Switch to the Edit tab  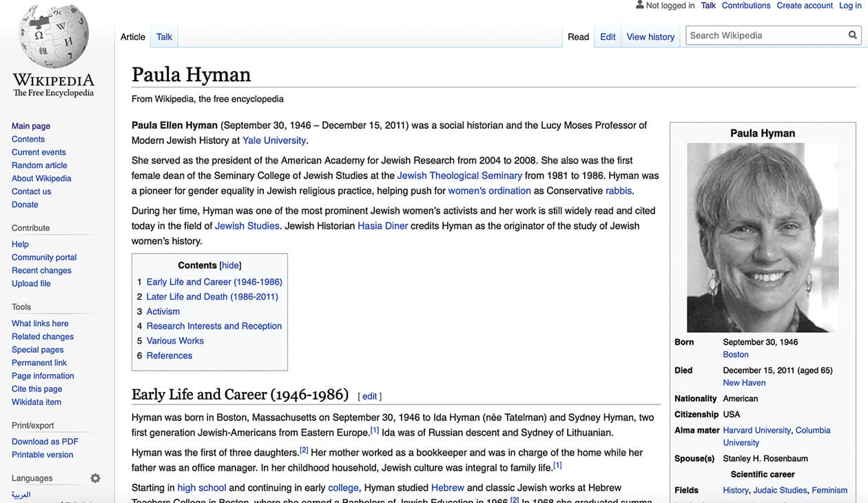[x=607, y=37]
